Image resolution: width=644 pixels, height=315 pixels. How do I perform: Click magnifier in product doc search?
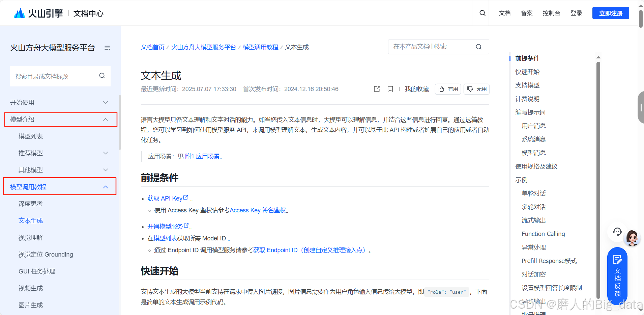point(479,47)
